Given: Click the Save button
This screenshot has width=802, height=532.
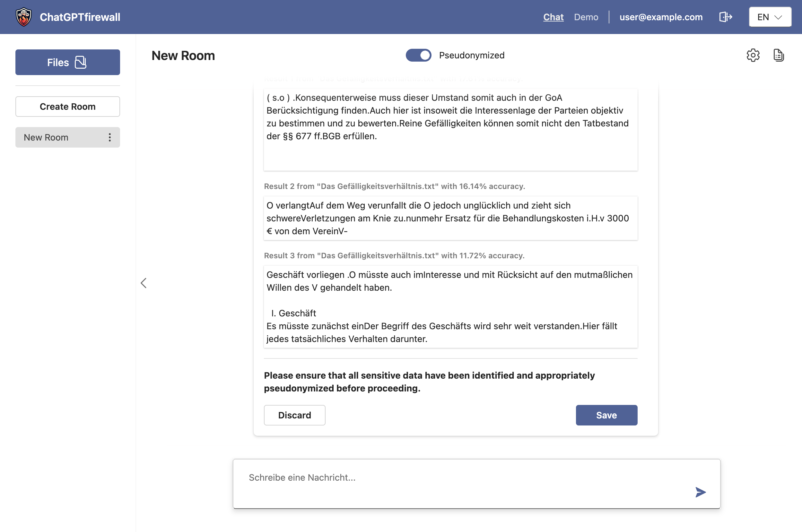Looking at the screenshot, I should pos(606,415).
